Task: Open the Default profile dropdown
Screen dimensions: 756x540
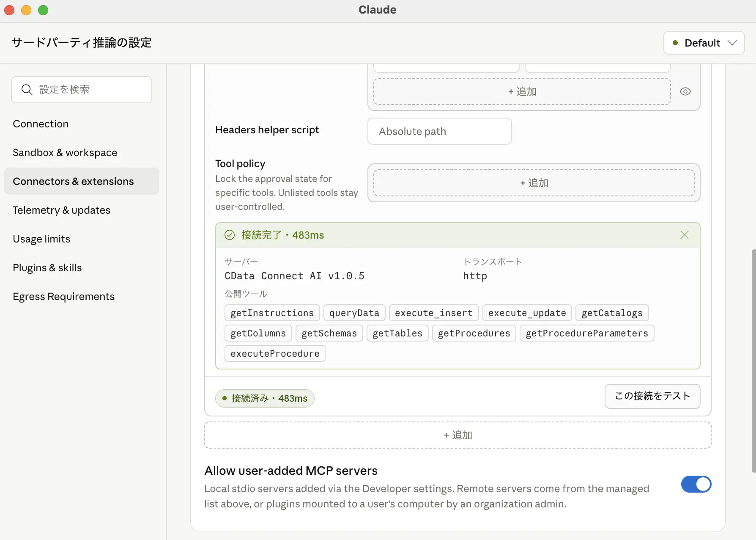Action: click(x=704, y=43)
